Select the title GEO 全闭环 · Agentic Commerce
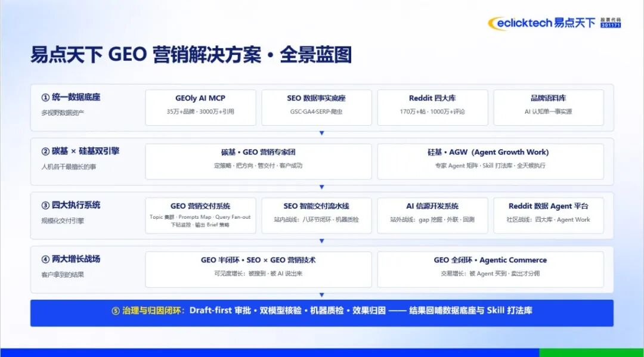This screenshot has width=644, height=357. (490, 260)
